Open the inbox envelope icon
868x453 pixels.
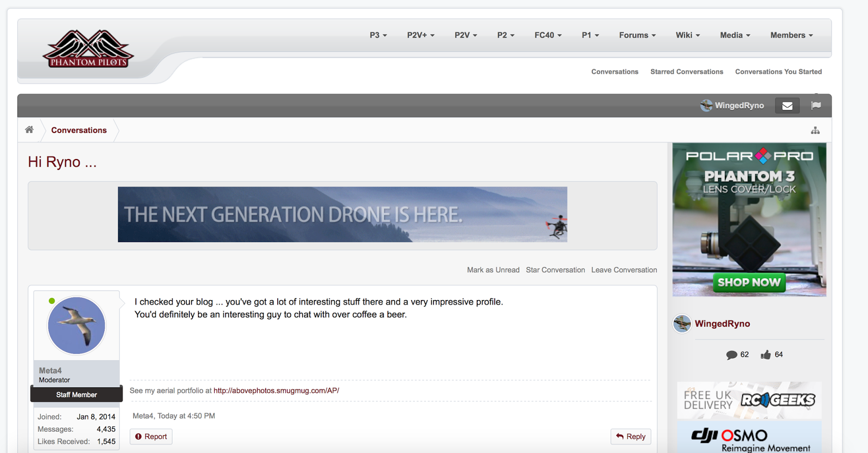coord(787,106)
